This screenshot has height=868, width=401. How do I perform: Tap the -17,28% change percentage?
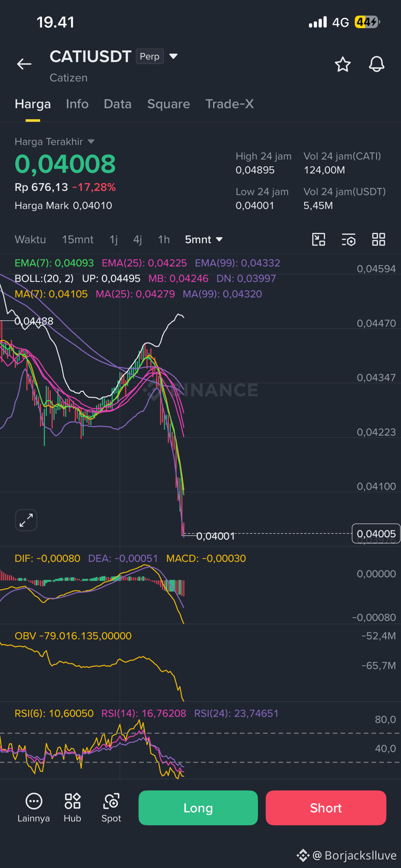(x=94, y=187)
